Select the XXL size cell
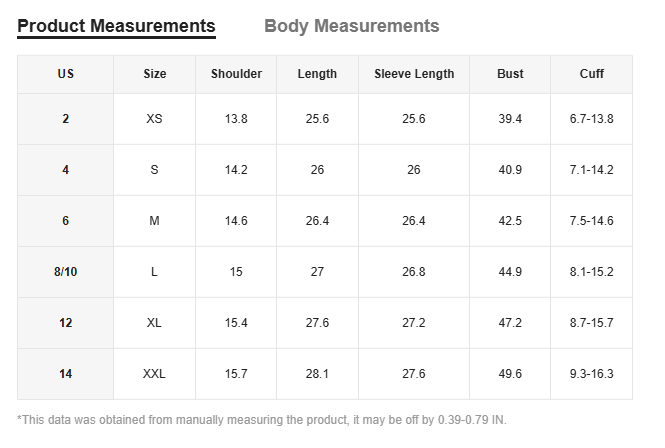The height and width of the screenshot is (448, 665). (154, 374)
